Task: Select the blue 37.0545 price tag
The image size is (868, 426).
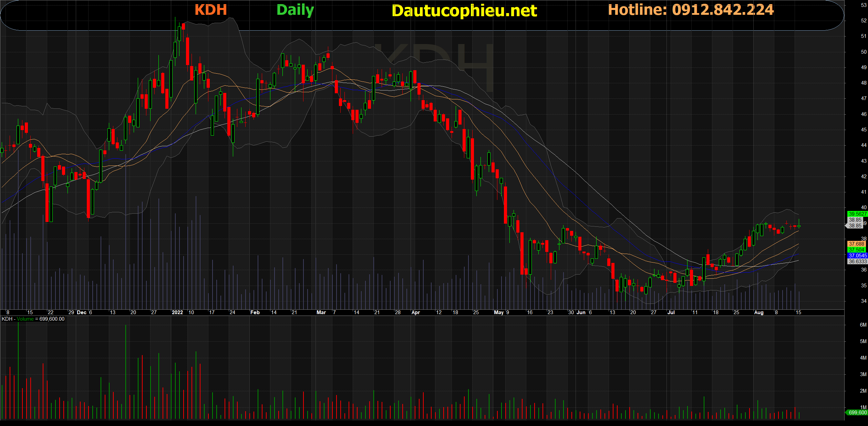Action: click(x=857, y=256)
